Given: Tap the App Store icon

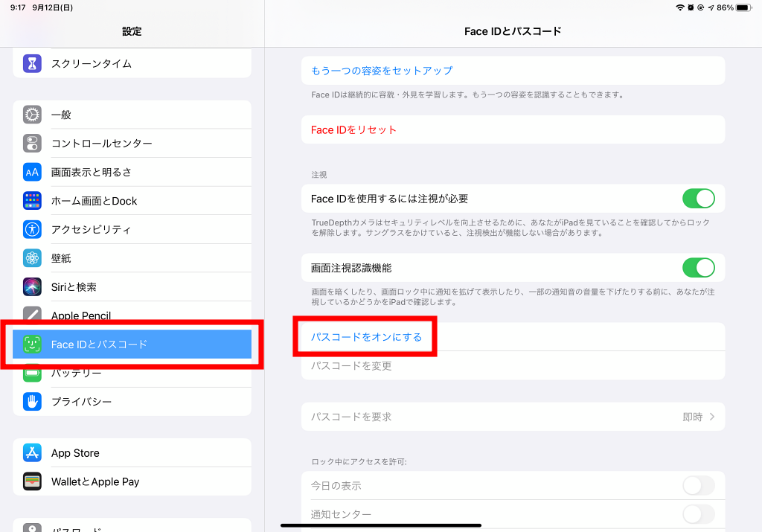Looking at the screenshot, I should (32, 453).
